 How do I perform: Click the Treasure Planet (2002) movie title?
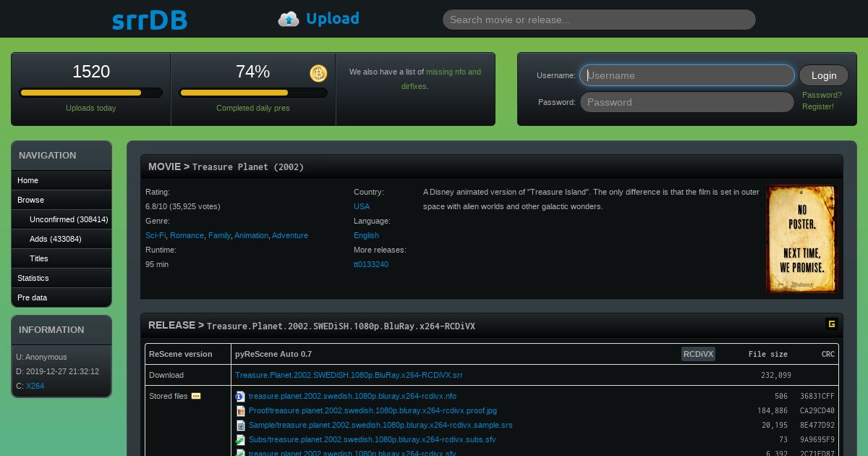click(248, 167)
